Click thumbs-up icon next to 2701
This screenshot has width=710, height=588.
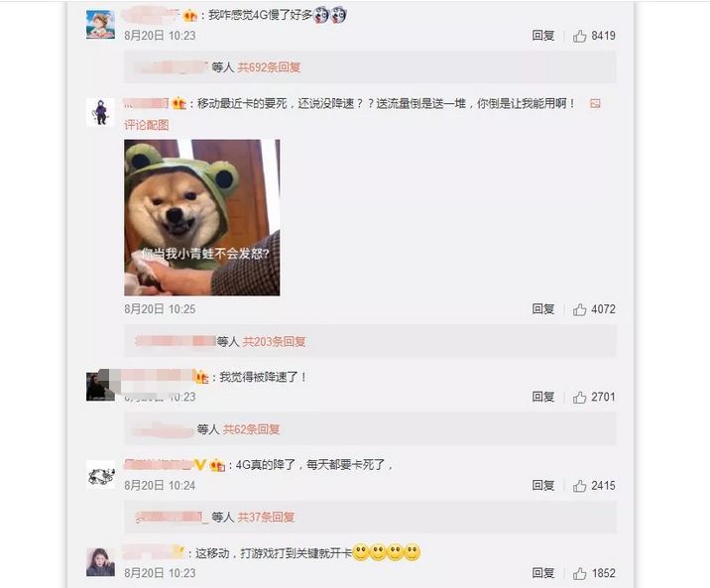pyautogui.click(x=579, y=398)
